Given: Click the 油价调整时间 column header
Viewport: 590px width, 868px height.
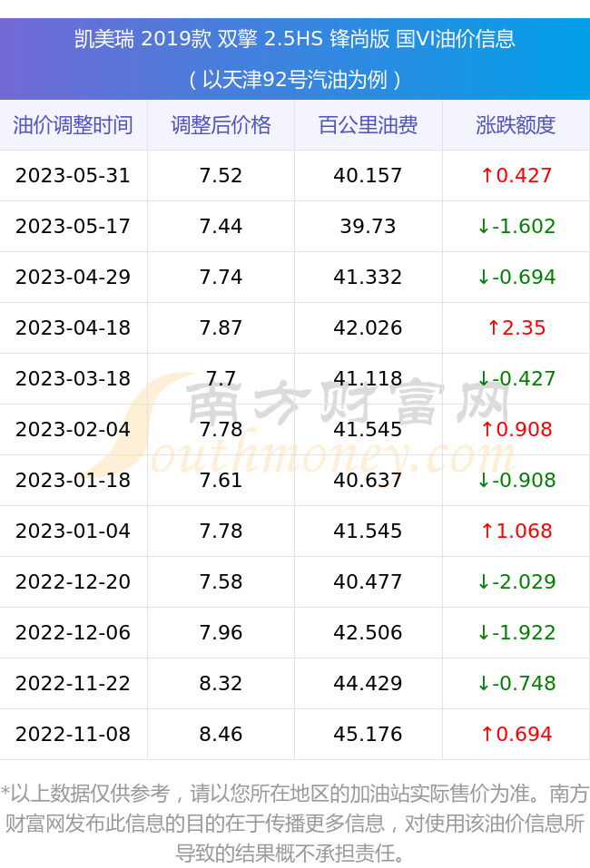Looking at the screenshot, I should click(74, 125).
